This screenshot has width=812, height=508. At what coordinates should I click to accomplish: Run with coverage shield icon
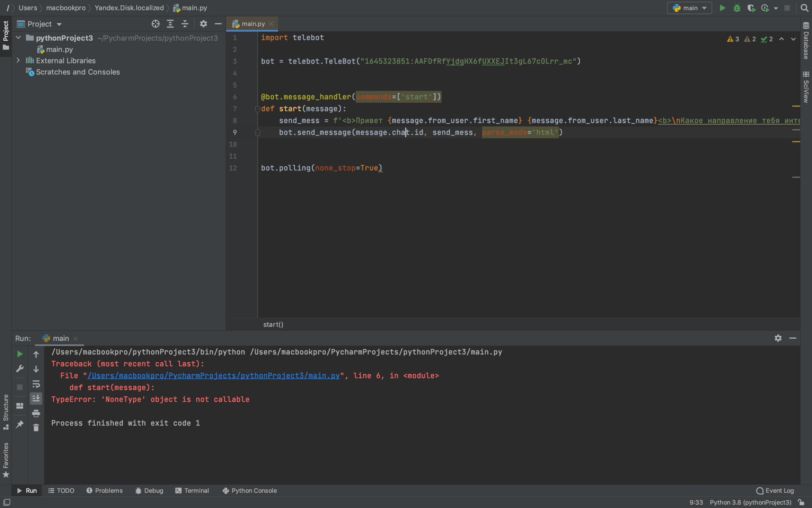tap(751, 8)
